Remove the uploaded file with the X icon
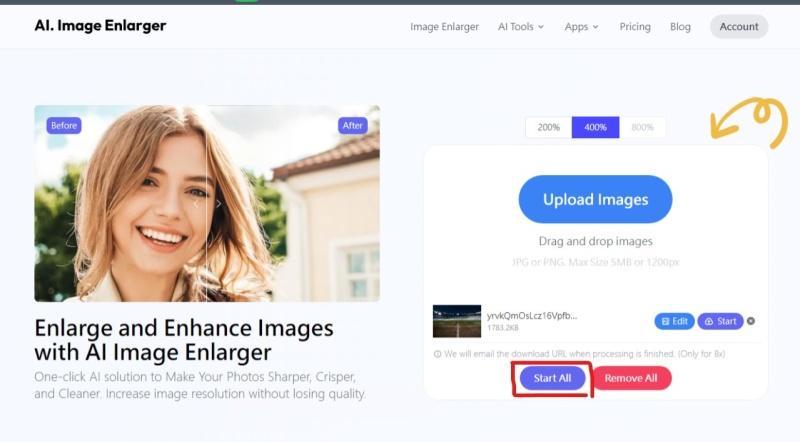 751,321
